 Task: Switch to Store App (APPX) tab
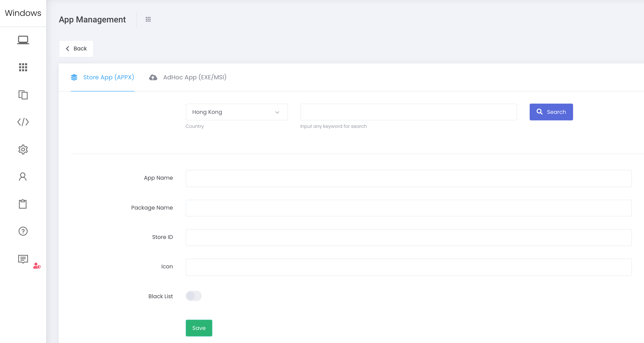pos(102,77)
